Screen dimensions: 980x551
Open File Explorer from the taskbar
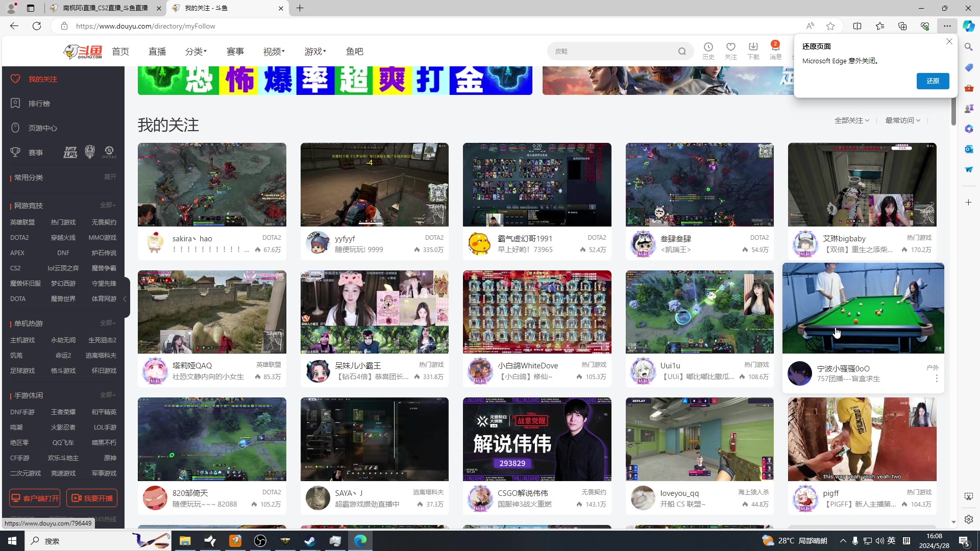185,541
